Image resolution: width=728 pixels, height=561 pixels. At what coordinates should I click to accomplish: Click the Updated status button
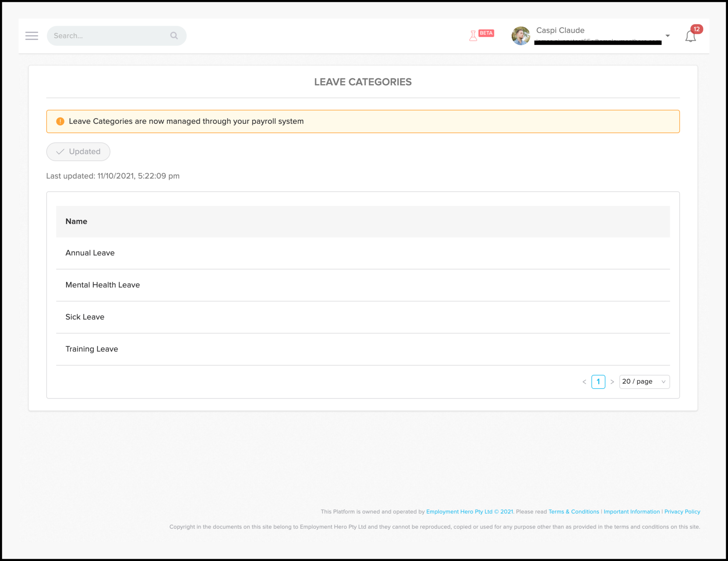(x=78, y=152)
